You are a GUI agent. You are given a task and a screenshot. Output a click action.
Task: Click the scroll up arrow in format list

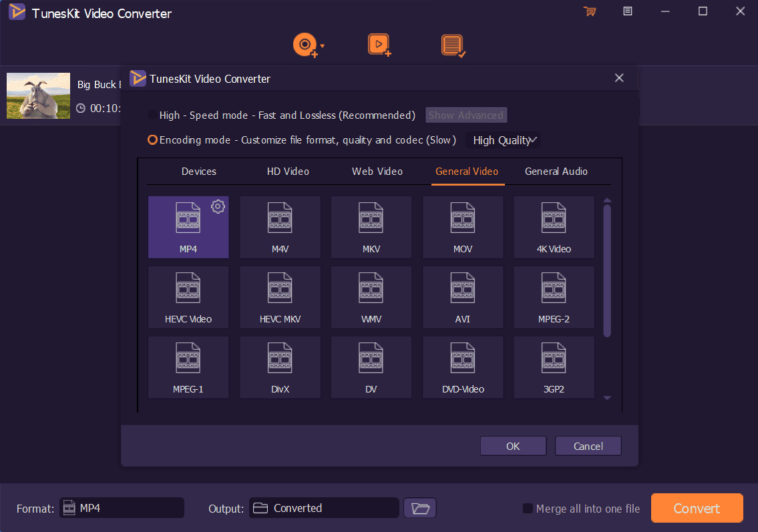[x=607, y=200]
